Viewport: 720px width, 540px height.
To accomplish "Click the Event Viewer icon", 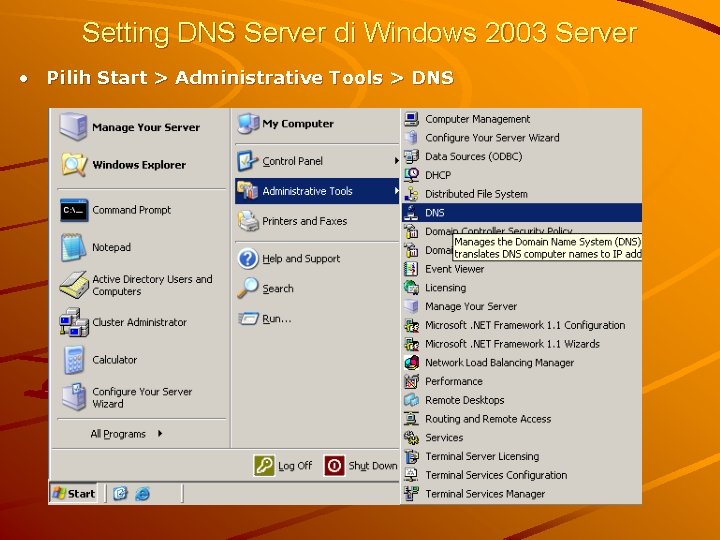I will [x=411, y=269].
